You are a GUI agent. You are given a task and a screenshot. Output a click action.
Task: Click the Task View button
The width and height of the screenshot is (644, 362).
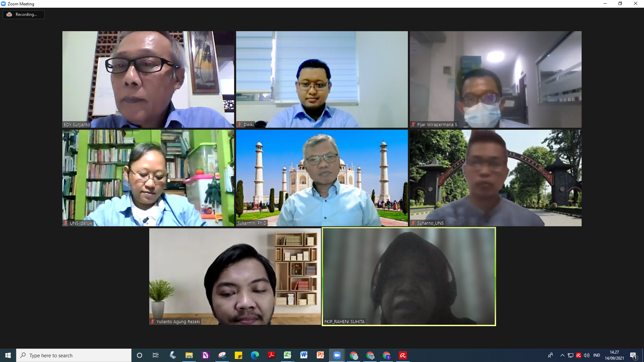(156, 355)
